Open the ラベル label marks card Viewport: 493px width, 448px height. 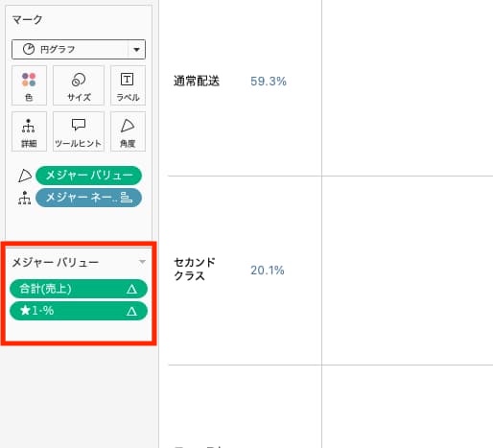[128, 85]
